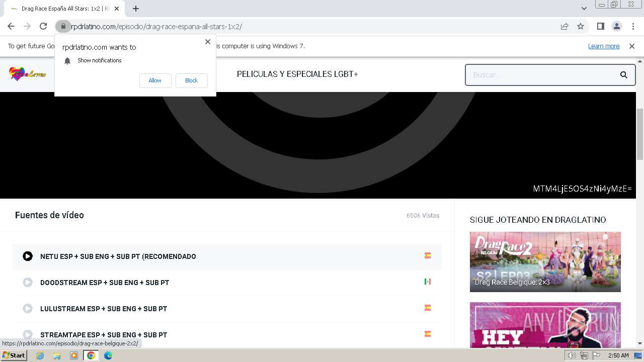644x362 pixels.
Task: Share this page icon in address bar
Action: (565, 26)
